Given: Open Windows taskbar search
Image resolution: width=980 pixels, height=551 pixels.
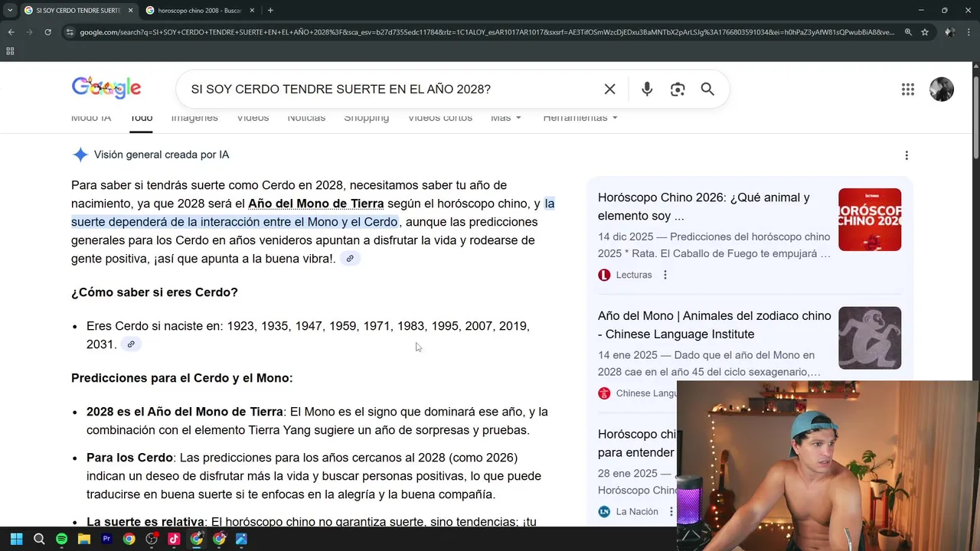Looking at the screenshot, I should [x=39, y=539].
